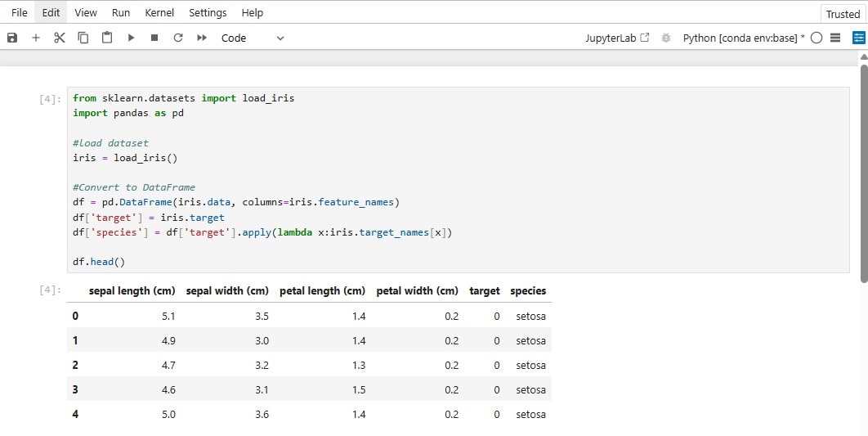Screen dimensions: 868x436
Task: Cut the selected cell with the scissors icon
Action: 59,38
